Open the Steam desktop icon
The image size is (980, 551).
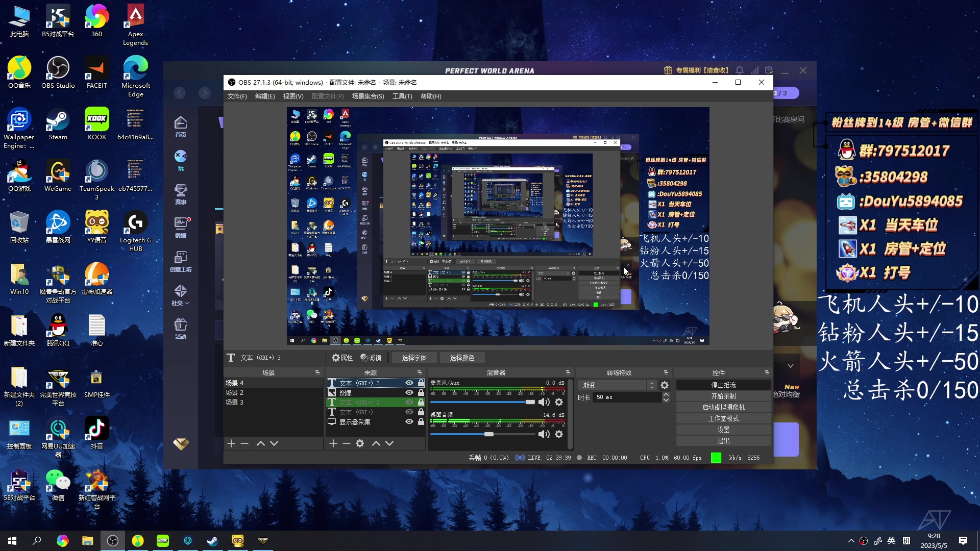coord(58,124)
